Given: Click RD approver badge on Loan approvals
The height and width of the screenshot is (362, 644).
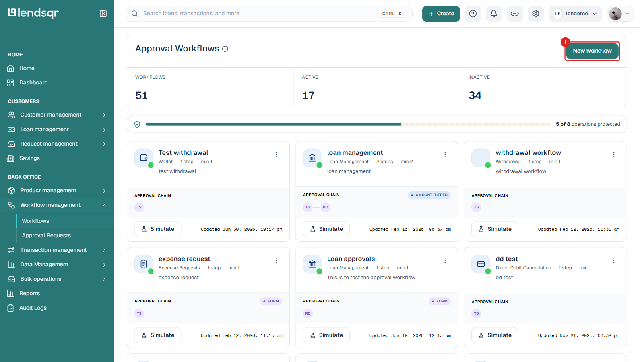Looking at the screenshot, I should 308,313.
